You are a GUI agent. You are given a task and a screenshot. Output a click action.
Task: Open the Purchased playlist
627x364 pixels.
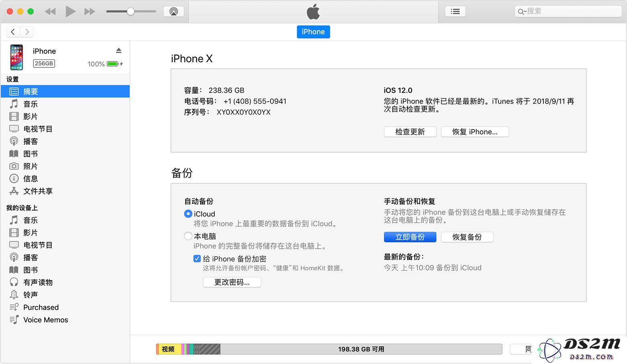coord(65,307)
